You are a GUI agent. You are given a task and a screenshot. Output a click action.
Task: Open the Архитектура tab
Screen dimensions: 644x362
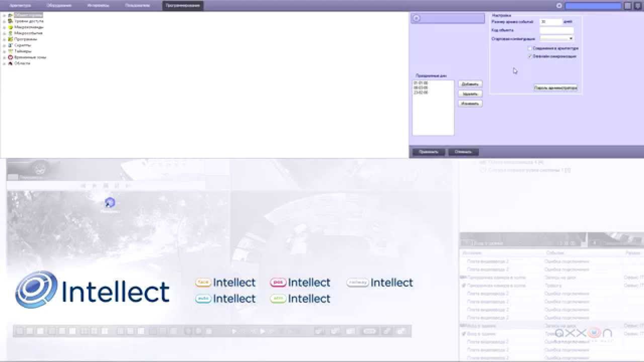point(20,6)
